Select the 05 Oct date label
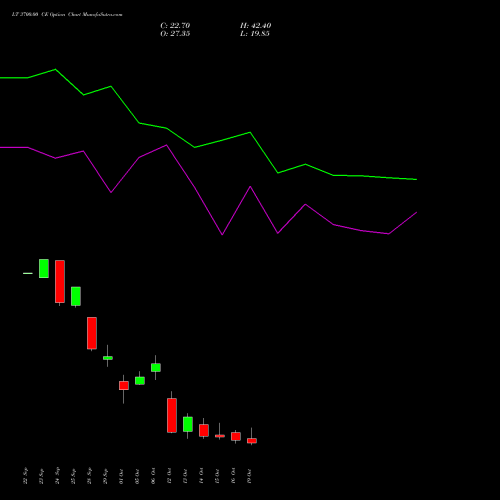500x500 pixels. 137,476
